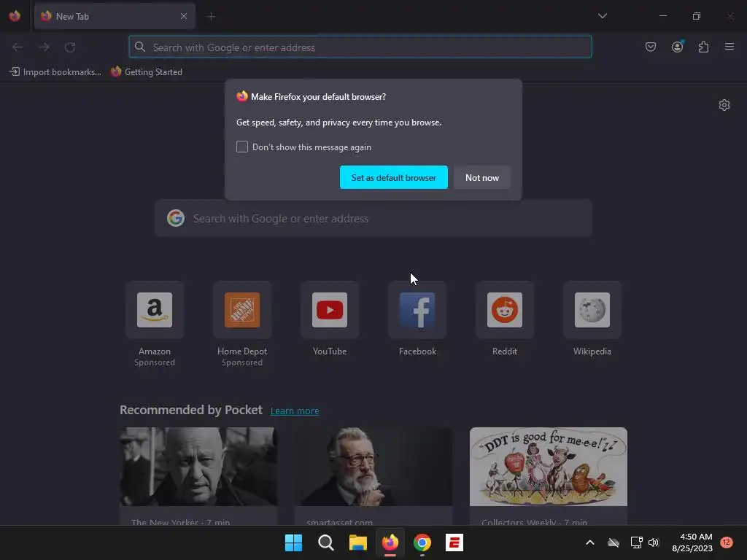Open the Windows Start menu
Screen dimensions: 747x560
[x=293, y=542]
